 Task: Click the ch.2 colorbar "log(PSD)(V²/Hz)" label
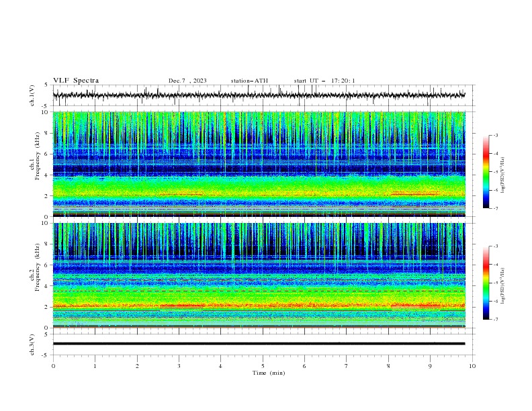tap(503, 285)
